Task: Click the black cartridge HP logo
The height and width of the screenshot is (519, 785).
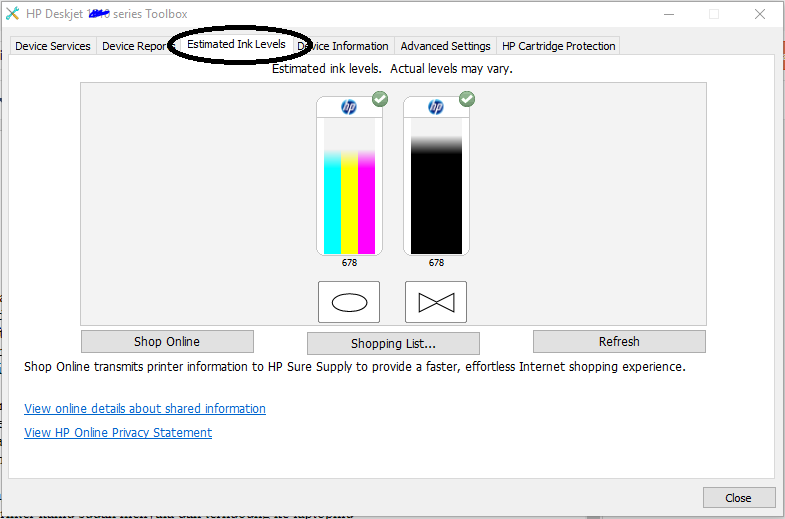Action: (436, 107)
